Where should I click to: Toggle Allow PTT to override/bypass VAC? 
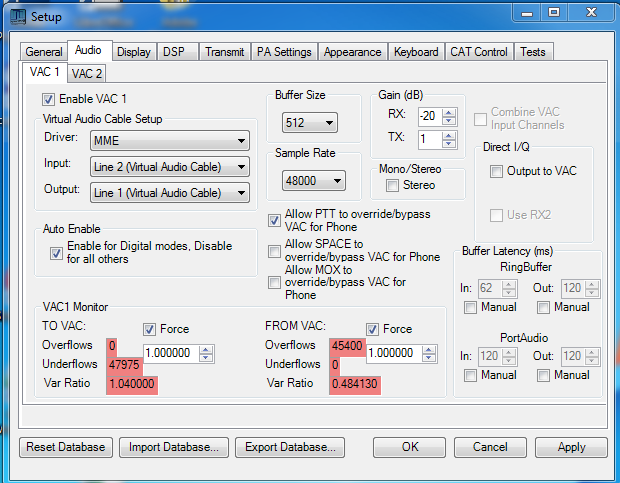coord(275,220)
